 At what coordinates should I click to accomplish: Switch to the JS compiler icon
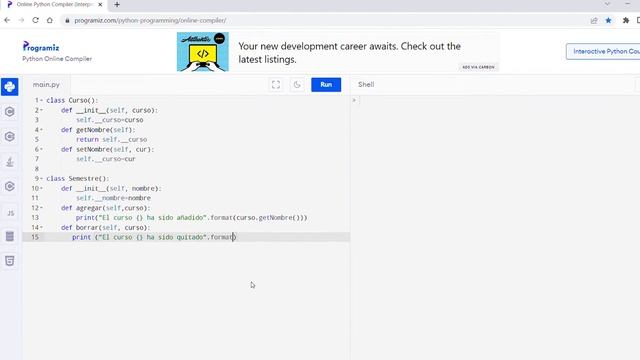click(10, 213)
